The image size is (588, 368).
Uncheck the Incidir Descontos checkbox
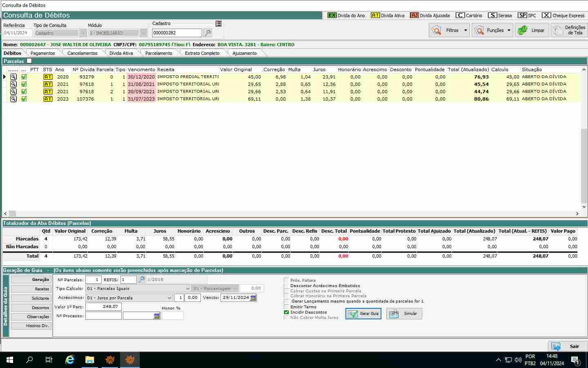pos(286,312)
